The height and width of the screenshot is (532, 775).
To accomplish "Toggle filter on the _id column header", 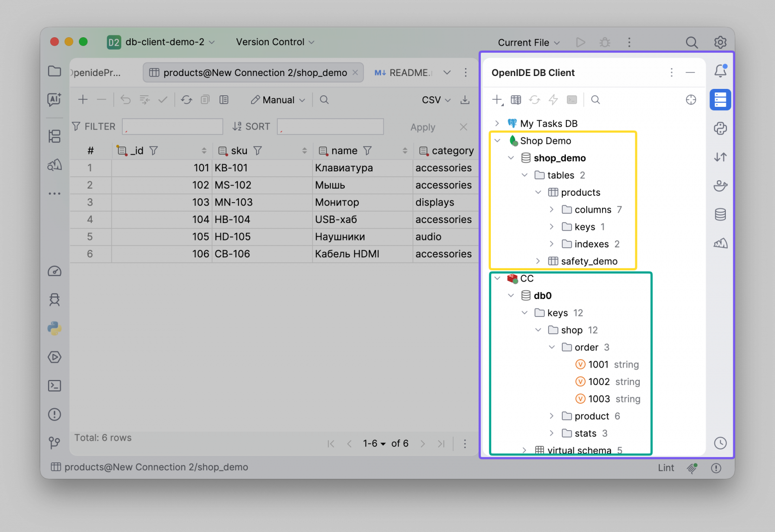I will [x=154, y=151].
